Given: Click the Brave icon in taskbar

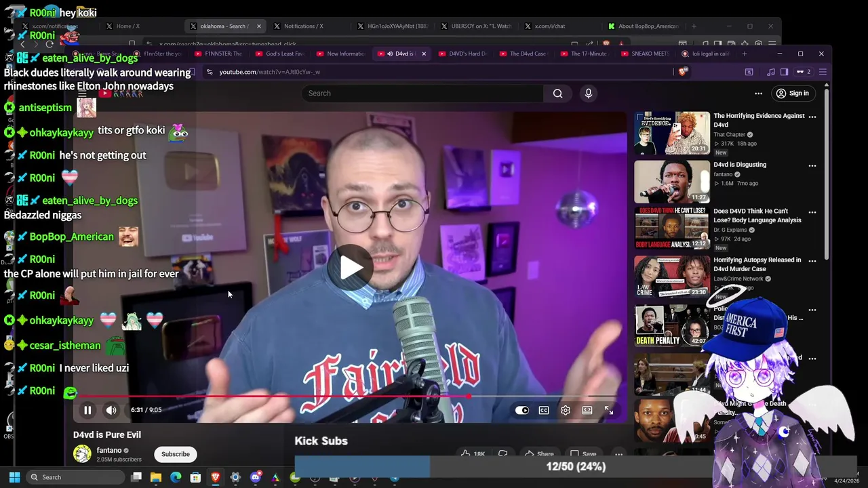Looking at the screenshot, I should point(216,477).
